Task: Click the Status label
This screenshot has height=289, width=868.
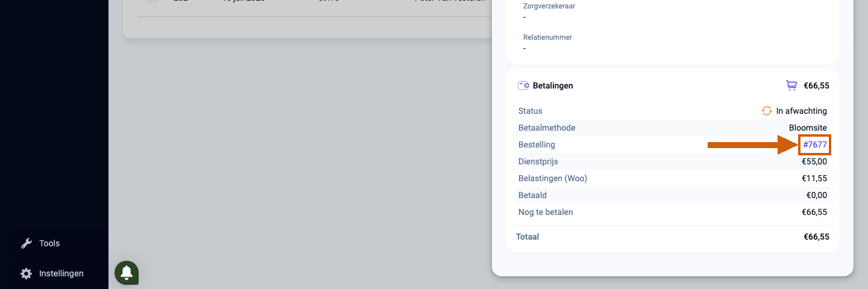Action: coord(530,111)
